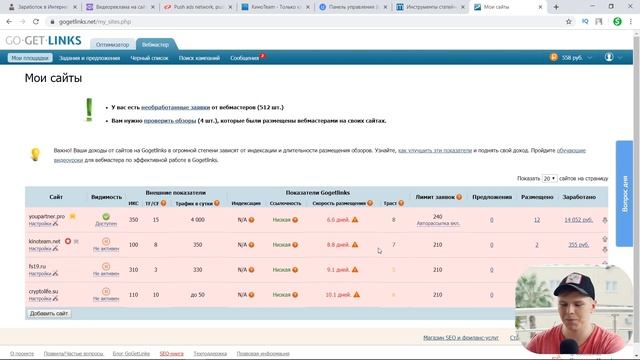This screenshot has height=360, width=640.
Task: Click the N/A info icon in kinoteam.net row
Action: click(251, 245)
